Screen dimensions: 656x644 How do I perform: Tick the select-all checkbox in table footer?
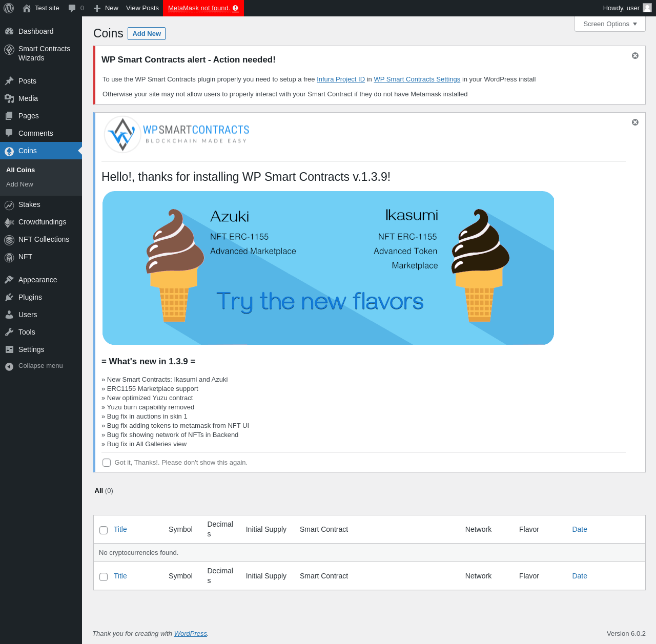(x=104, y=577)
